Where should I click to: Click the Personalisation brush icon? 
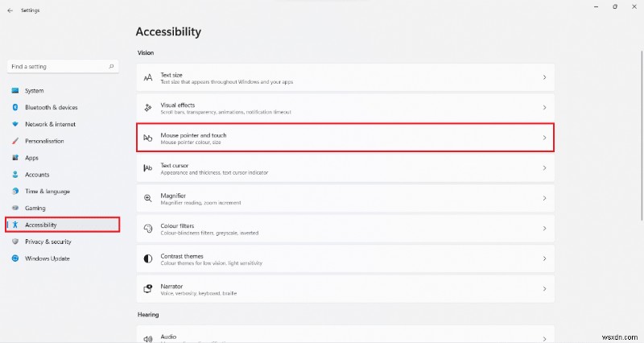tap(14, 141)
